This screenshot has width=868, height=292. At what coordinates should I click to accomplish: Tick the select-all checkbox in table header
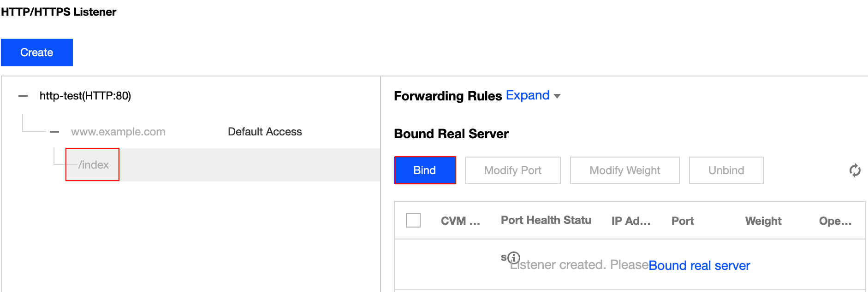413,220
